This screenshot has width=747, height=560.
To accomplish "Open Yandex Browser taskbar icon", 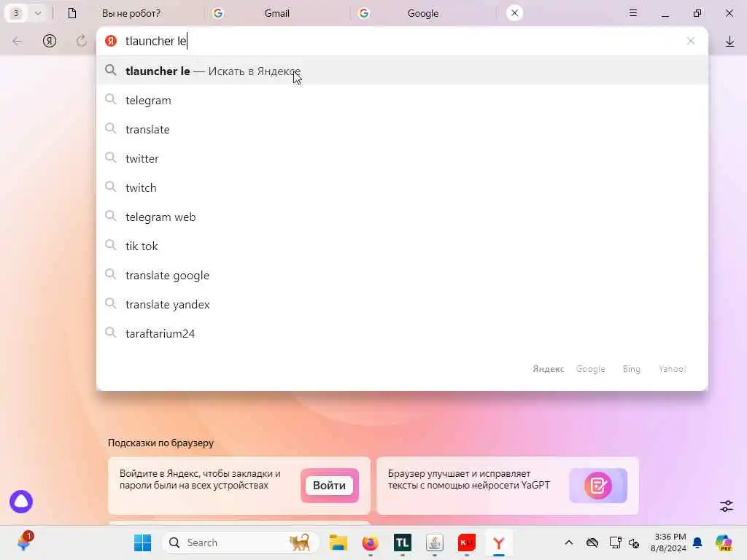I will coord(499,542).
